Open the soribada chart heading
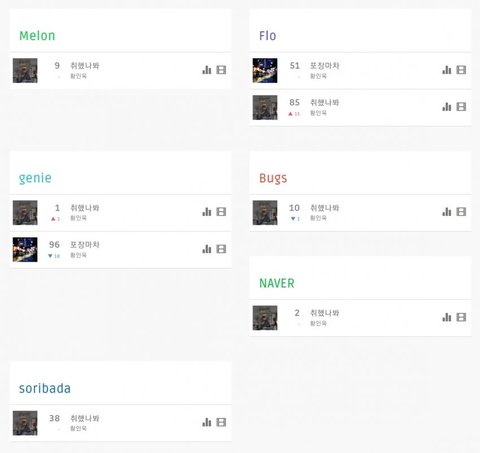The width and height of the screenshot is (480, 453). tap(45, 389)
